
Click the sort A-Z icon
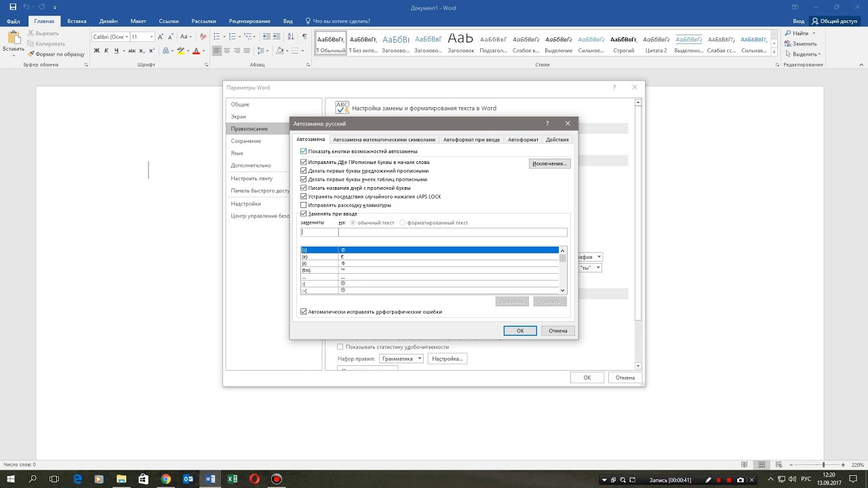[290, 37]
